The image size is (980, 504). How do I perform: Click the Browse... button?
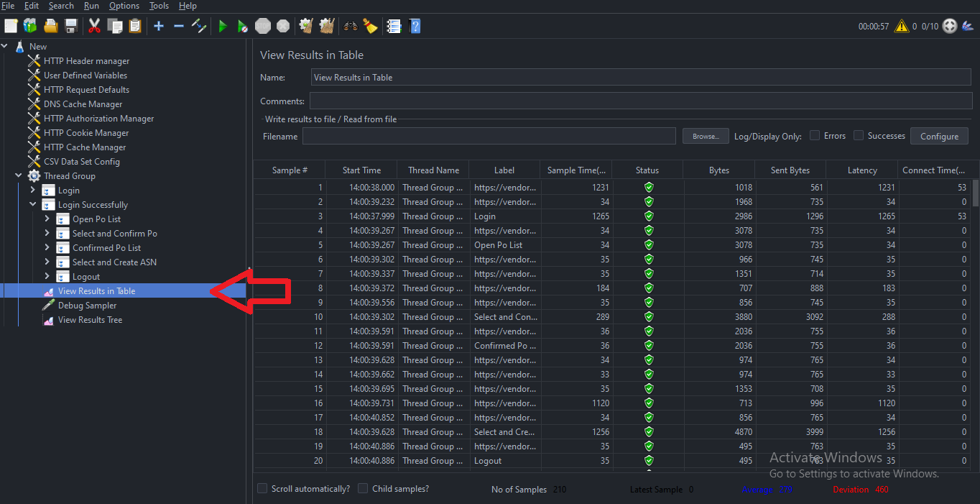point(705,136)
